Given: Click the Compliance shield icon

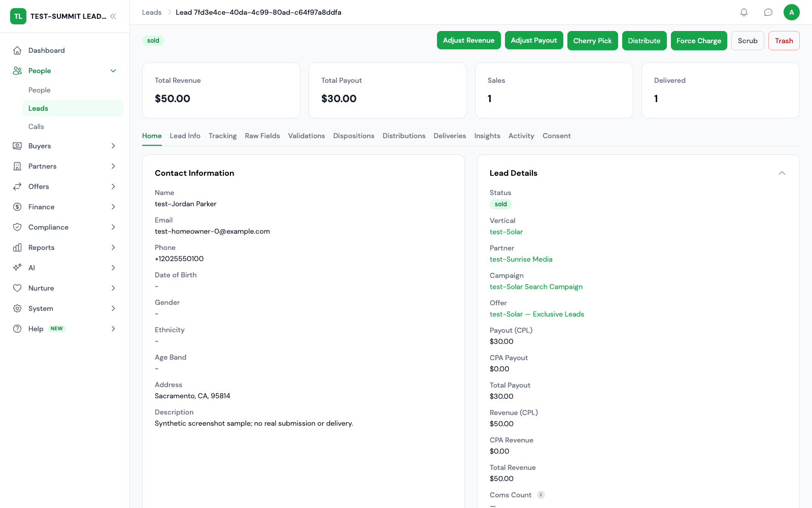Looking at the screenshot, I should pyautogui.click(x=17, y=227).
